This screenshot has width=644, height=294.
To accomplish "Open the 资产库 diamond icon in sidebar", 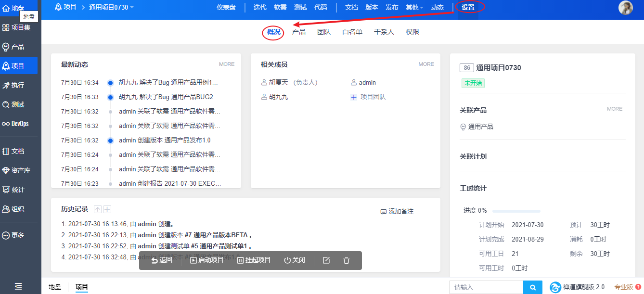I will pyautogui.click(x=6, y=170).
